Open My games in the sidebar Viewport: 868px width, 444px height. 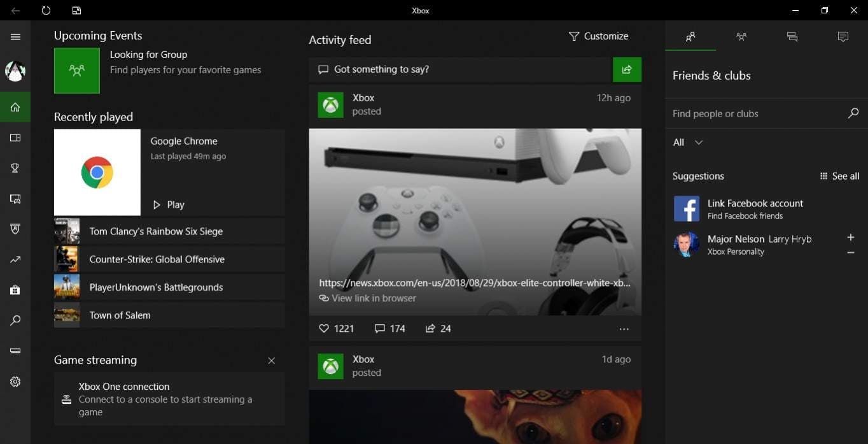tap(15, 138)
